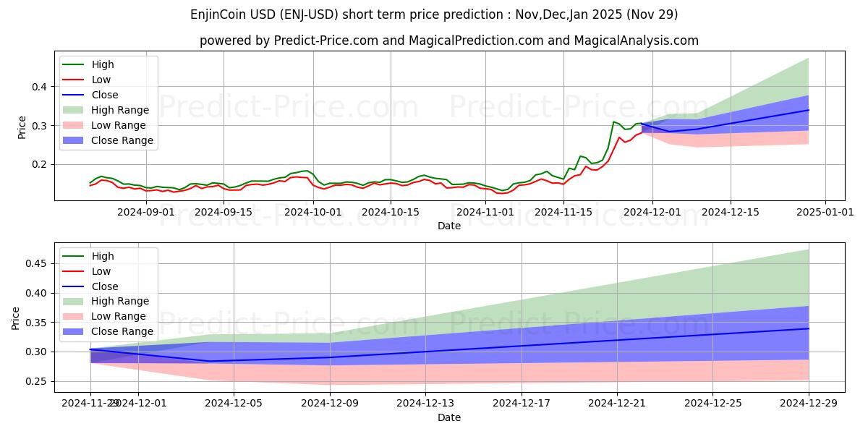The image size is (868, 434).
Task: Click the green High Range swatch in the bottom legend
Action: (75, 301)
